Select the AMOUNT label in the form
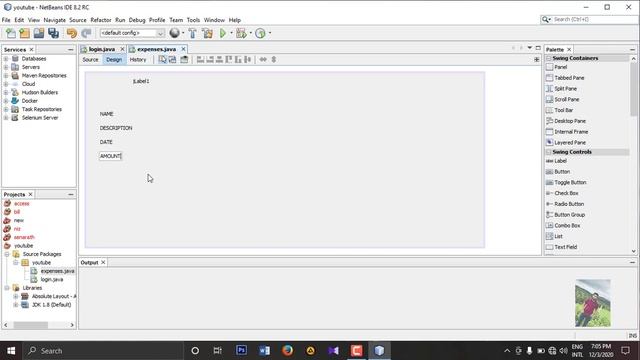The image size is (640, 360). click(111, 156)
